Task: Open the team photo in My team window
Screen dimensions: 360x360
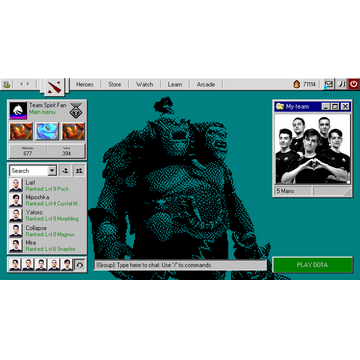Action: pos(312,149)
